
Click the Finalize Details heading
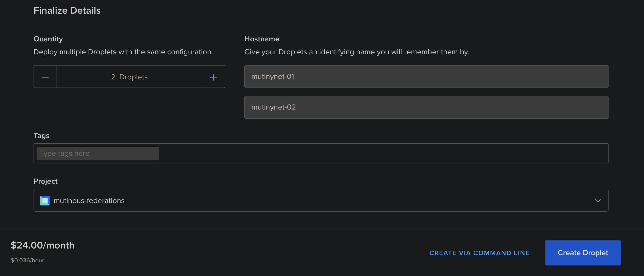(67, 11)
